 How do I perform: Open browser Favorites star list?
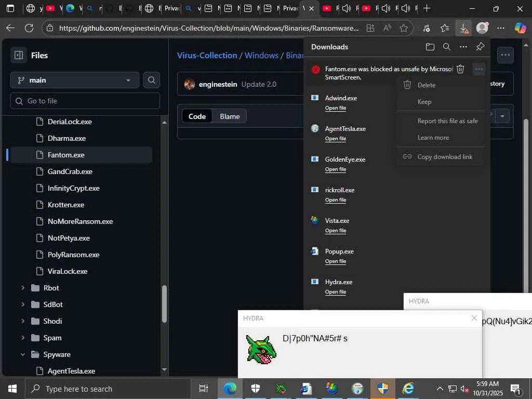point(445,28)
